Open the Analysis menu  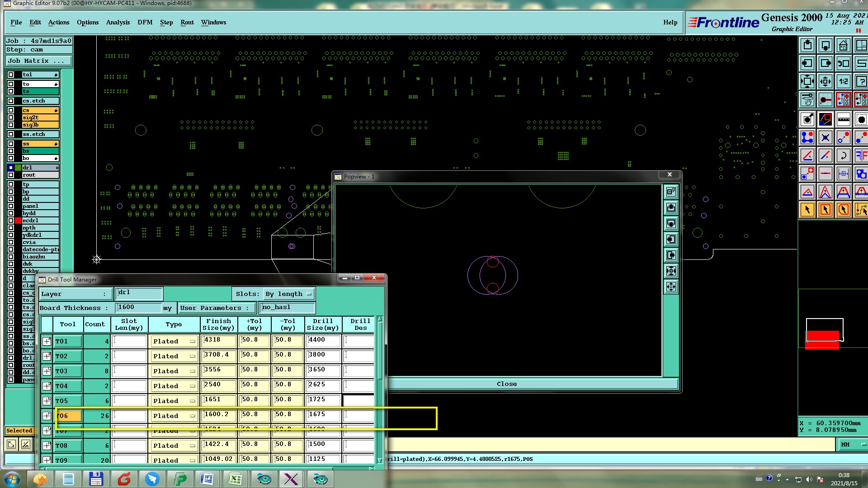click(118, 22)
